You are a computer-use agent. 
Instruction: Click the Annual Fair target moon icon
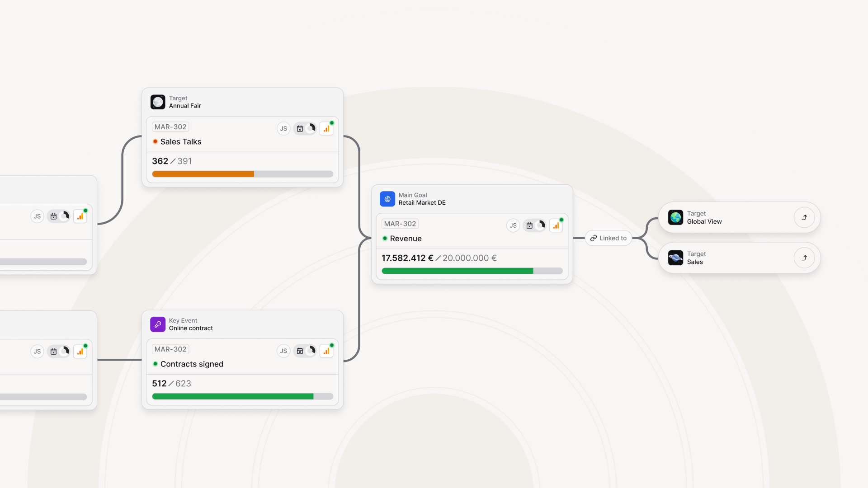click(158, 102)
